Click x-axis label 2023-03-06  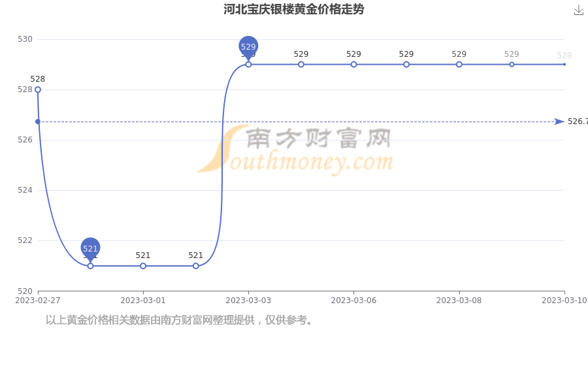pos(353,301)
